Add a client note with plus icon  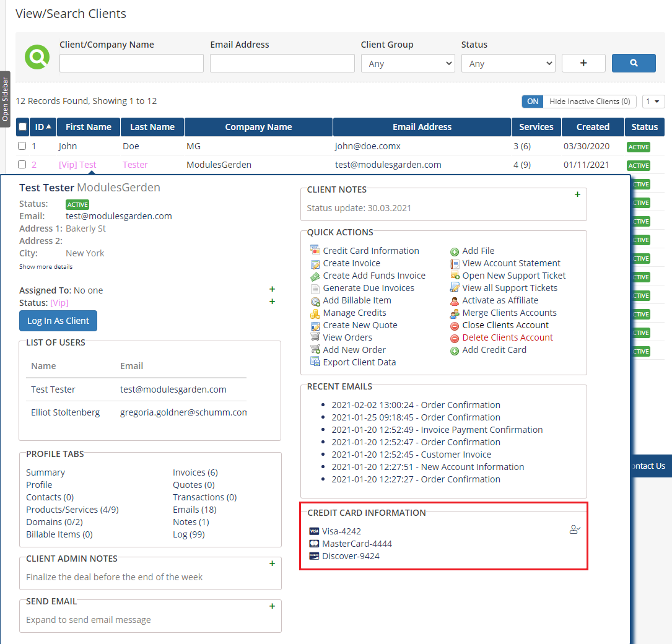[x=577, y=194]
